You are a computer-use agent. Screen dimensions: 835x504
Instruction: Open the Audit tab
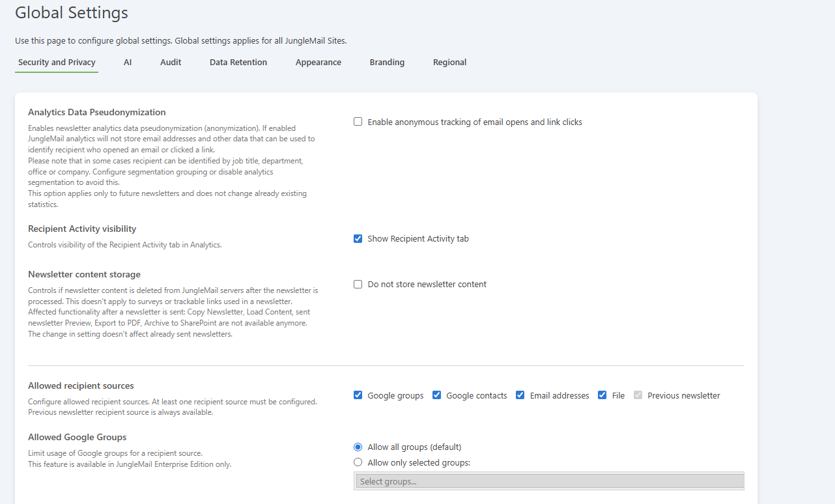point(171,63)
